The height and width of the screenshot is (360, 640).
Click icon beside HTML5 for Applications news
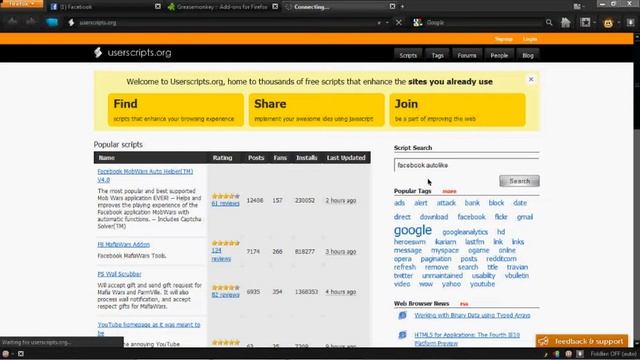click(402, 335)
